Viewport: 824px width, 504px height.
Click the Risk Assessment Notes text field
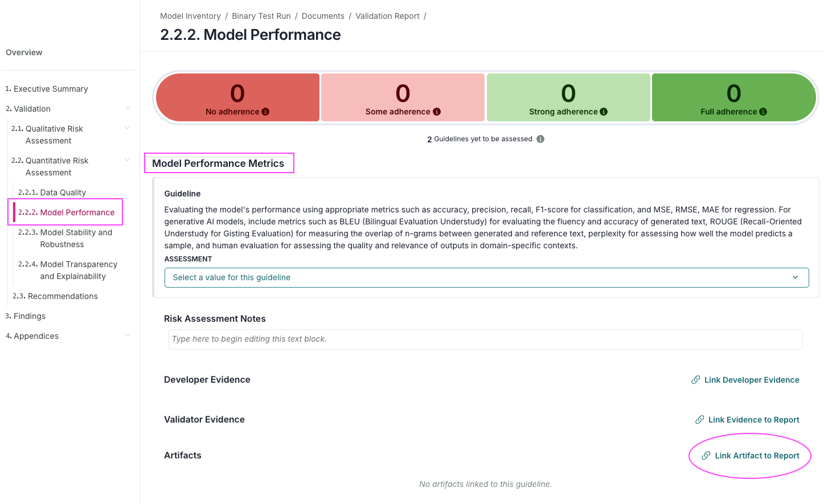485,339
